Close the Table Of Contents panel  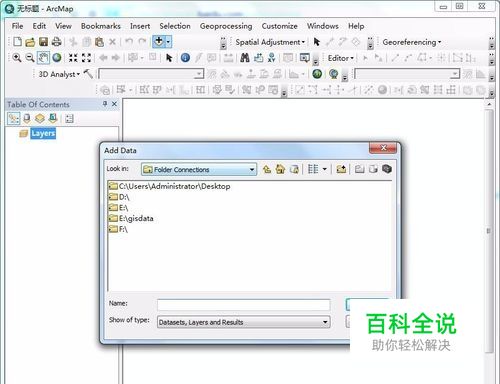[114, 104]
